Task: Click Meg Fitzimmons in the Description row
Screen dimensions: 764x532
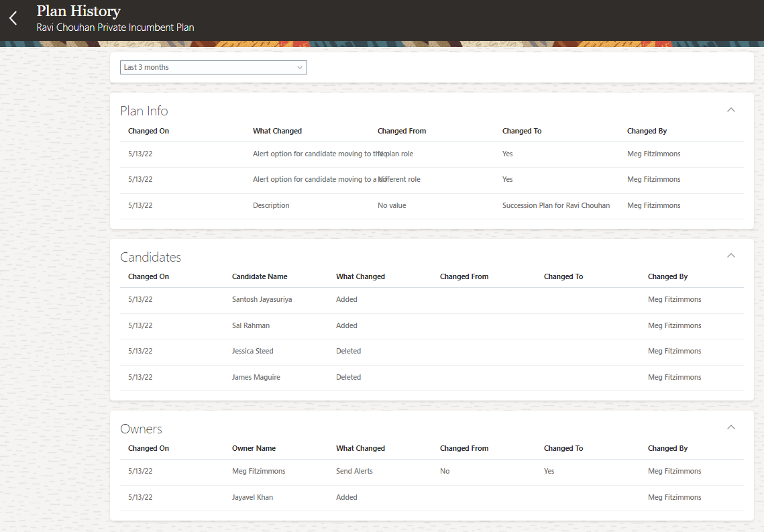Action: (x=654, y=205)
